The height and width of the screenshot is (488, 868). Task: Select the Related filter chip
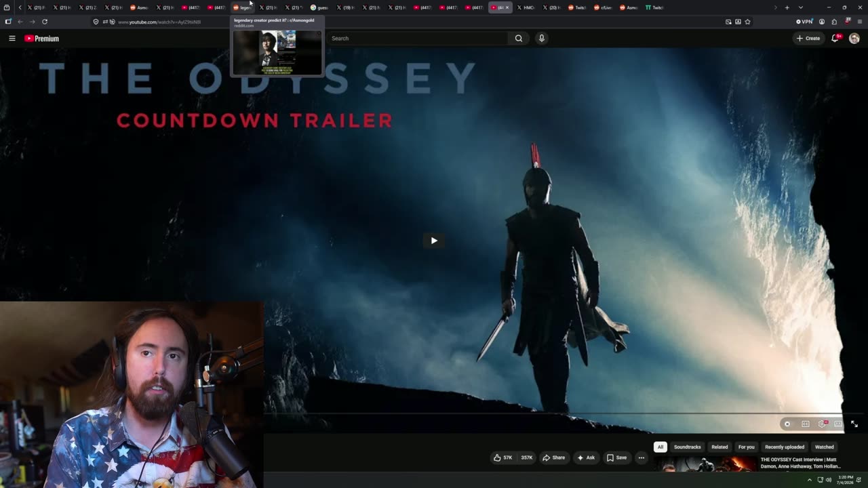click(x=719, y=447)
